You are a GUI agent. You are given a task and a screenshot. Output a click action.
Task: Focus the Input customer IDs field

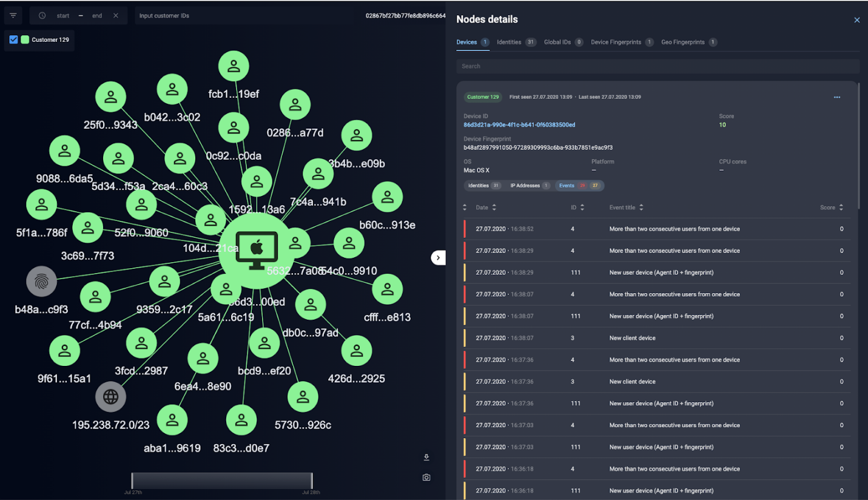tap(247, 16)
